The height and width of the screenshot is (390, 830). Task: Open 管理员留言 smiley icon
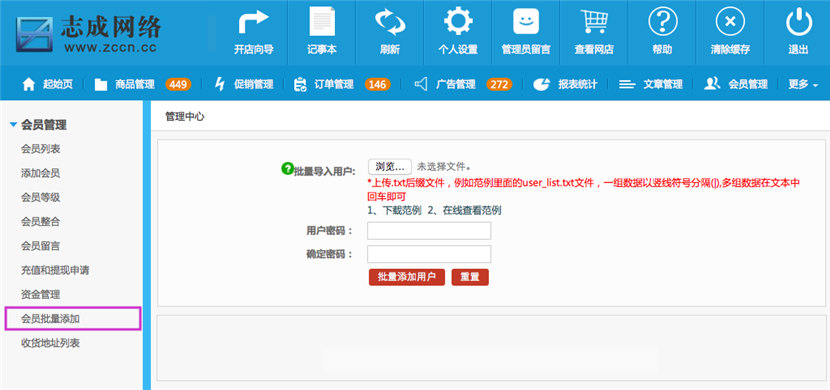[526, 22]
